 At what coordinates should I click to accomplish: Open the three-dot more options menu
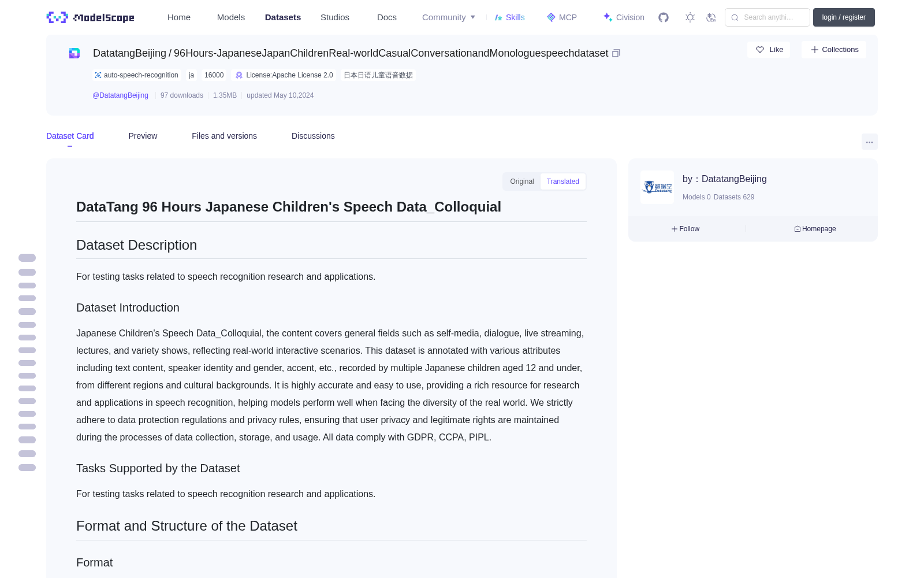869,142
